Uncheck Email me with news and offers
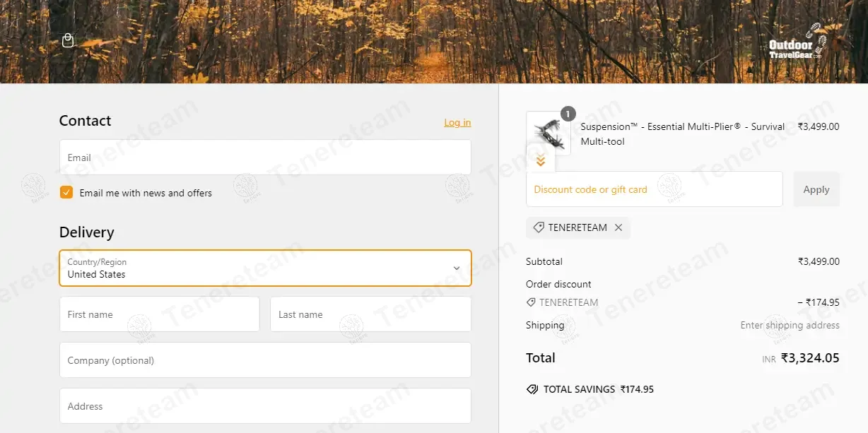 (66, 192)
